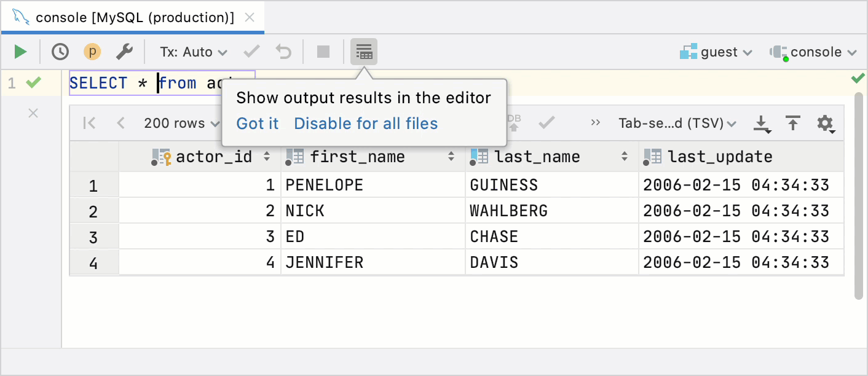Toggle in-editor results display icon
868x376 pixels.
click(364, 52)
